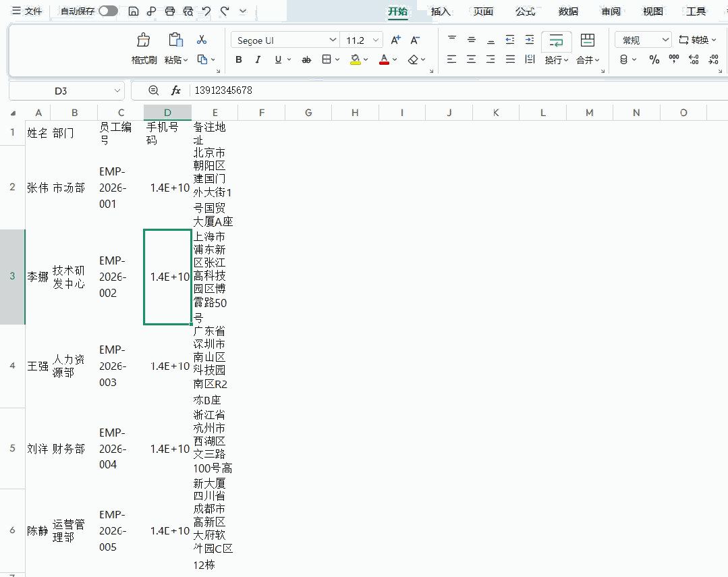Switch to the Tools (工具) tab

pyautogui.click(x=696, y=11)
